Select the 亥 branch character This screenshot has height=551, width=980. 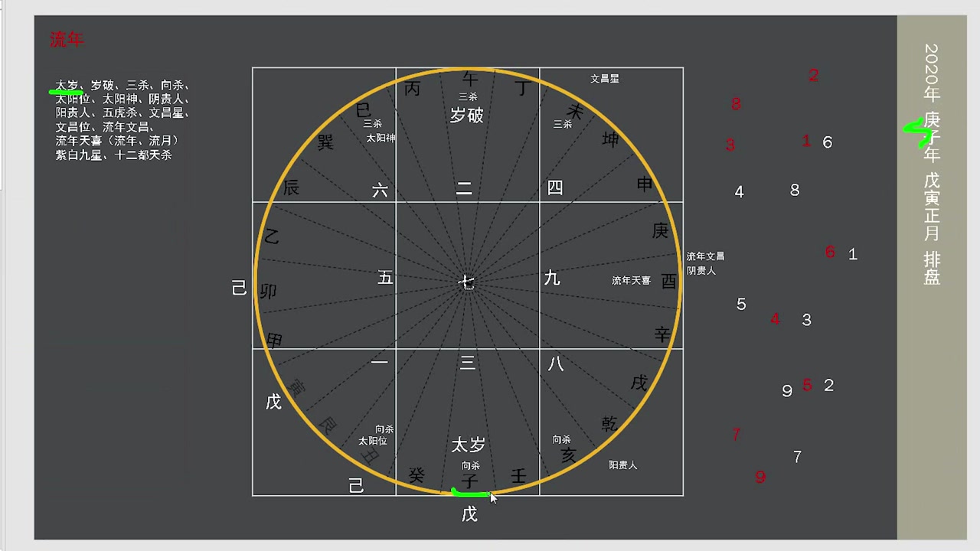point(569,455)
